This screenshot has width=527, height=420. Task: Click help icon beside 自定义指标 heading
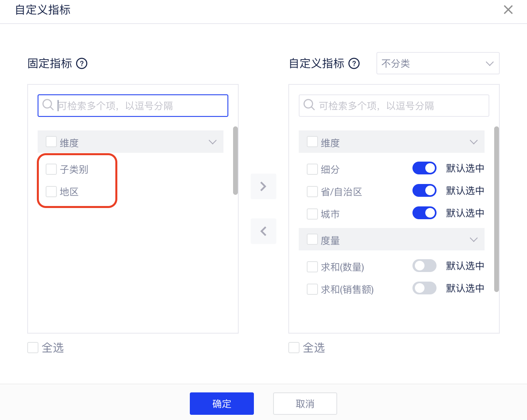pos(354,64)
